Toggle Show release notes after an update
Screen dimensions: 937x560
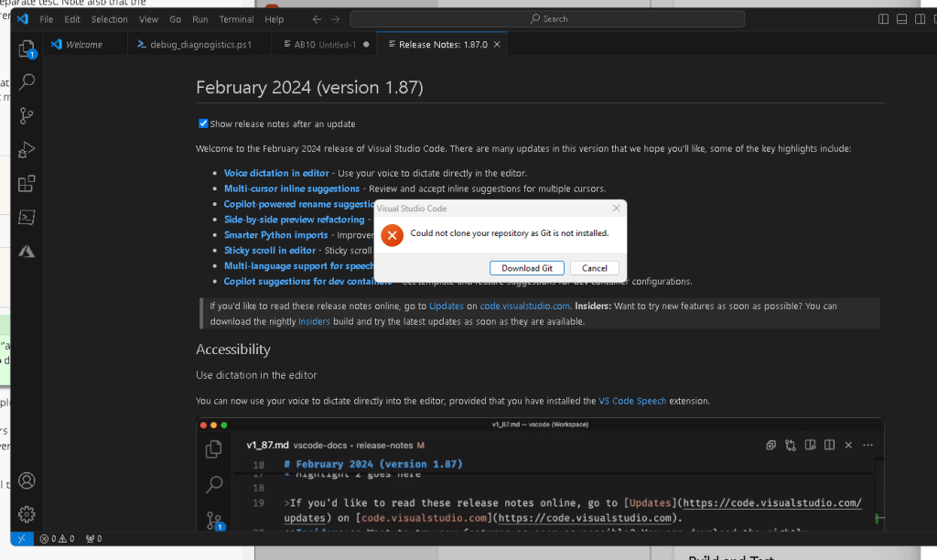203,124
